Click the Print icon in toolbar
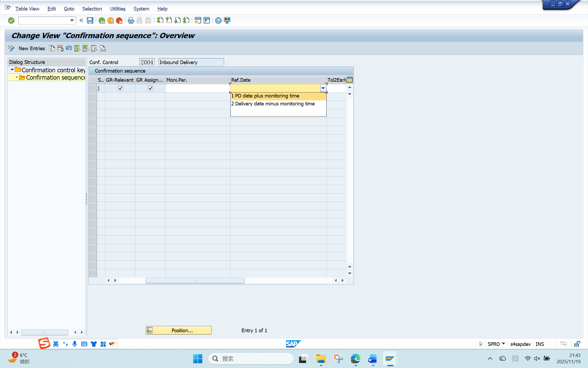The image size is (588, 368). pyautogui.click(x=131, y=21)
